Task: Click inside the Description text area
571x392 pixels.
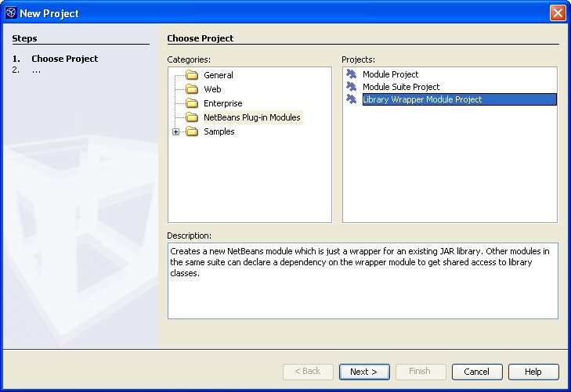Action: (x=363, y=281)
